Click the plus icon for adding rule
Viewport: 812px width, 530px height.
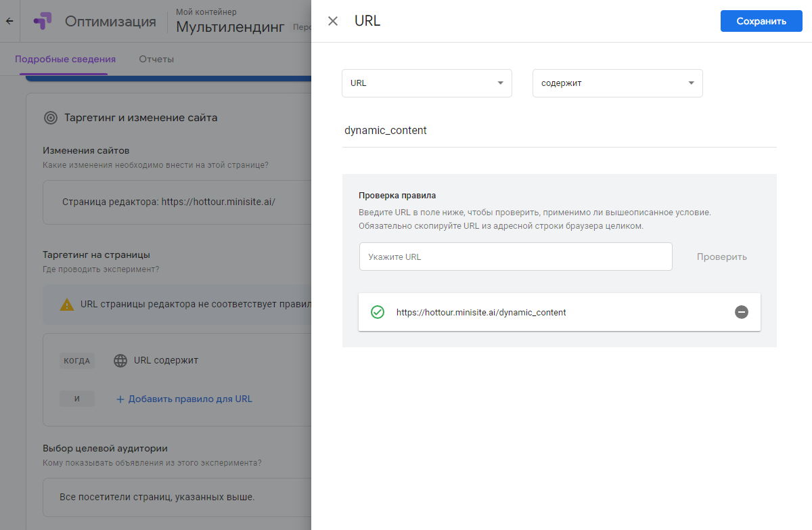point(120,399)
